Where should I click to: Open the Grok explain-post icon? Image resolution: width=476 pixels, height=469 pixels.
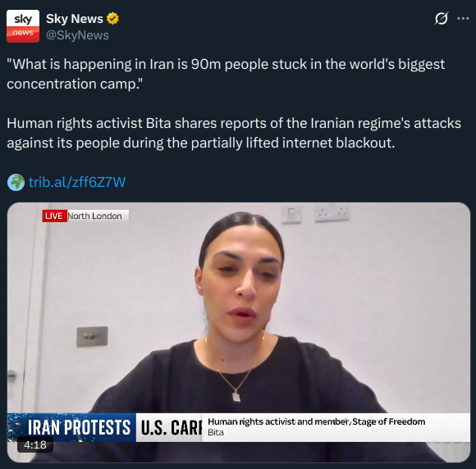[x=441, y=19]
